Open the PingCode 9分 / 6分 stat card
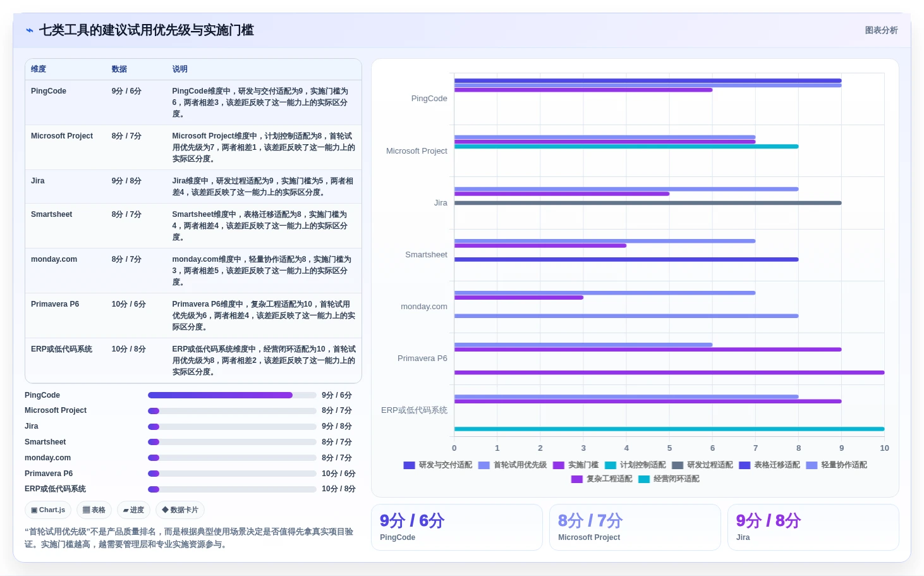Screen dimensions: 924x576 (x=457, y=527)
